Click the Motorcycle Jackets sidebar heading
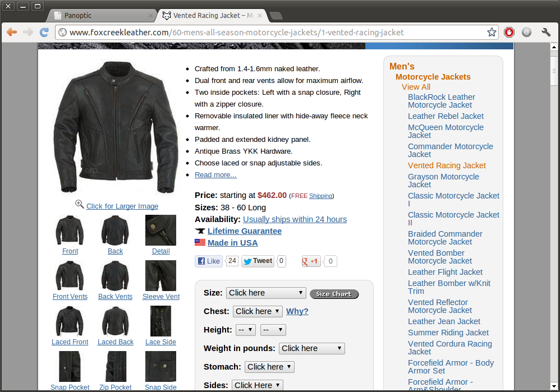 coord(433,77)
